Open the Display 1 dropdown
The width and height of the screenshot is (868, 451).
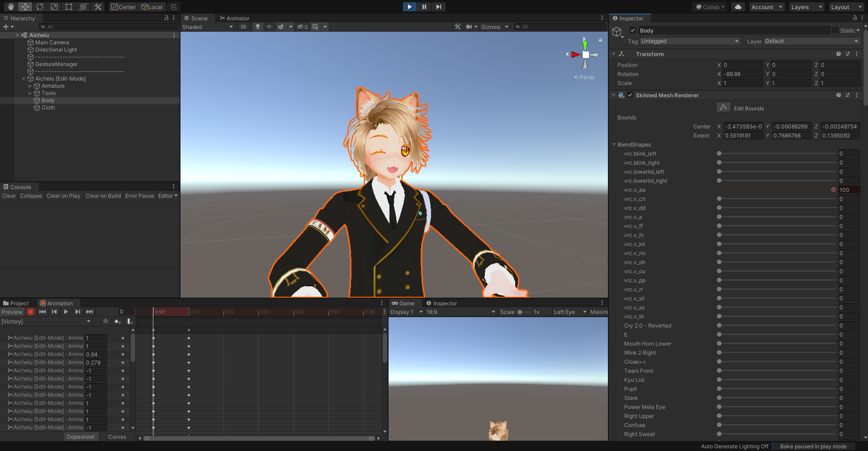407,312
